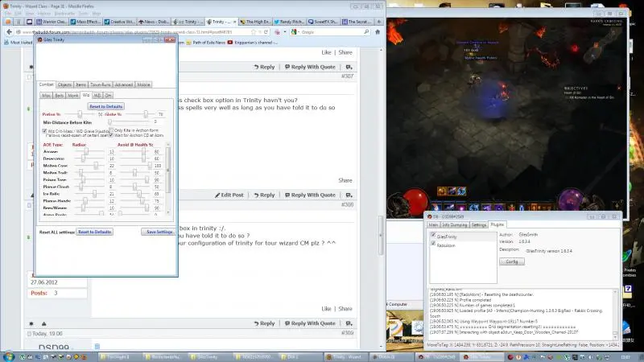Switch to the Warrior Clas... browser tab
Screen dimensions: 644x362
click(x=52, y=22)
